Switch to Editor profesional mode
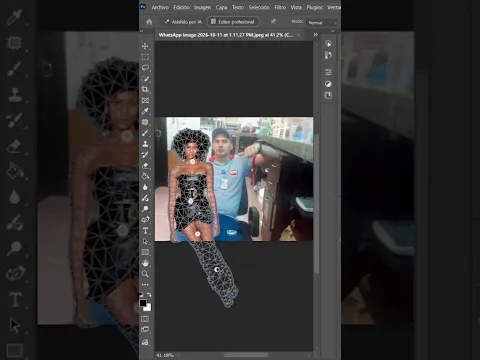Viewport: 480px width, 360px height. click(x=233, y=22)
